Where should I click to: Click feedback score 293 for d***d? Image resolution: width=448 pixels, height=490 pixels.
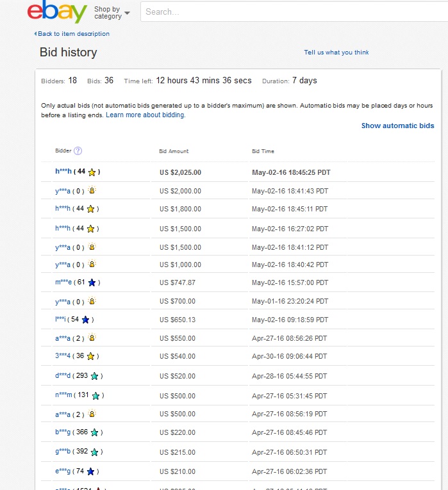(x=82, y=376)
